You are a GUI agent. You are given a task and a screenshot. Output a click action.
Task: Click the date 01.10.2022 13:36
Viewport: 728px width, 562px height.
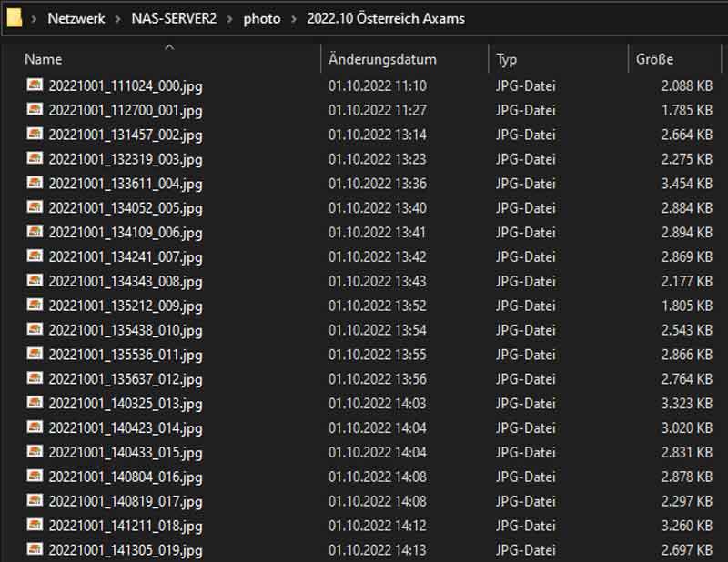click(378, 184)
